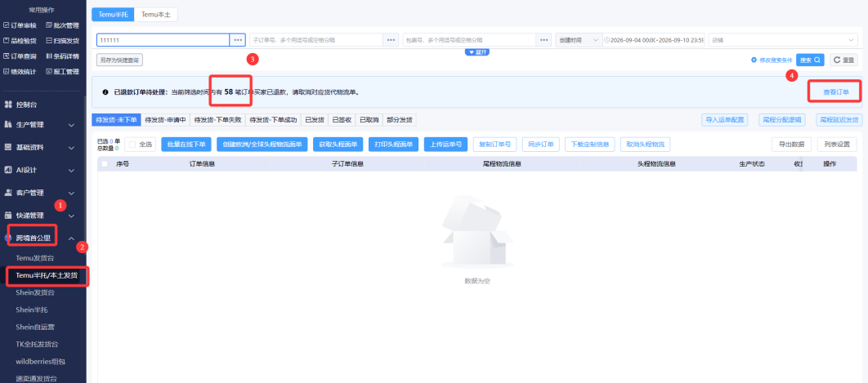
Task: Click 另存为快捷查询 button
Action: [x=119, y=60]
